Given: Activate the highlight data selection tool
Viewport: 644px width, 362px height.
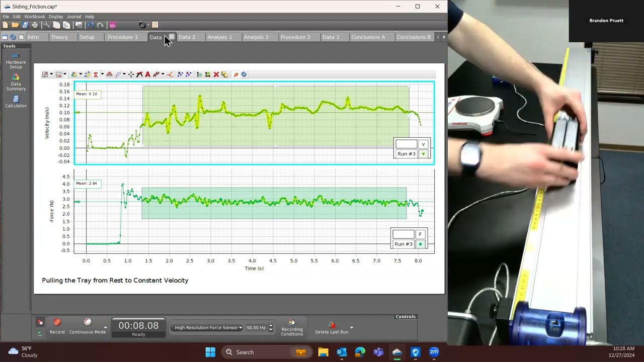Looking at the screenshot, I should click(x=88, y=74).
